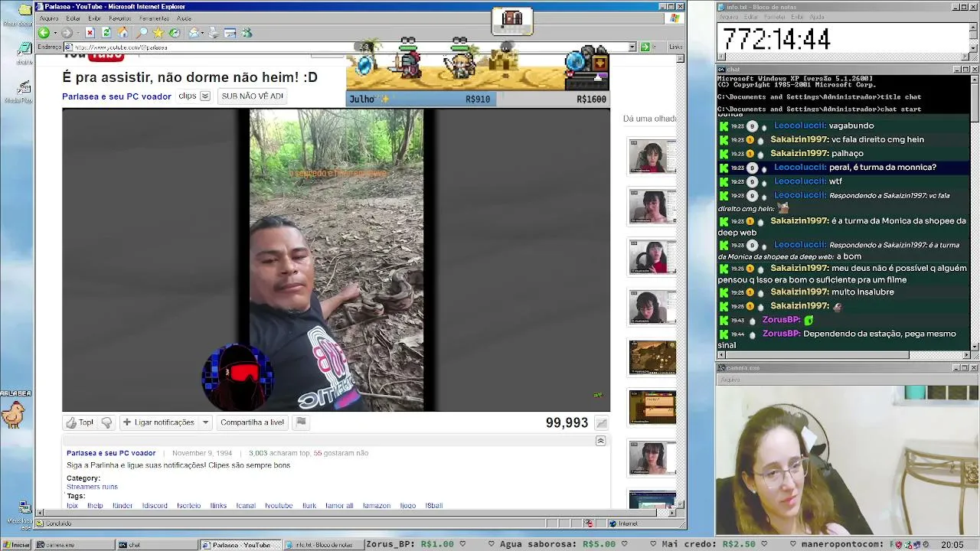Open the Home page icon

123,33
